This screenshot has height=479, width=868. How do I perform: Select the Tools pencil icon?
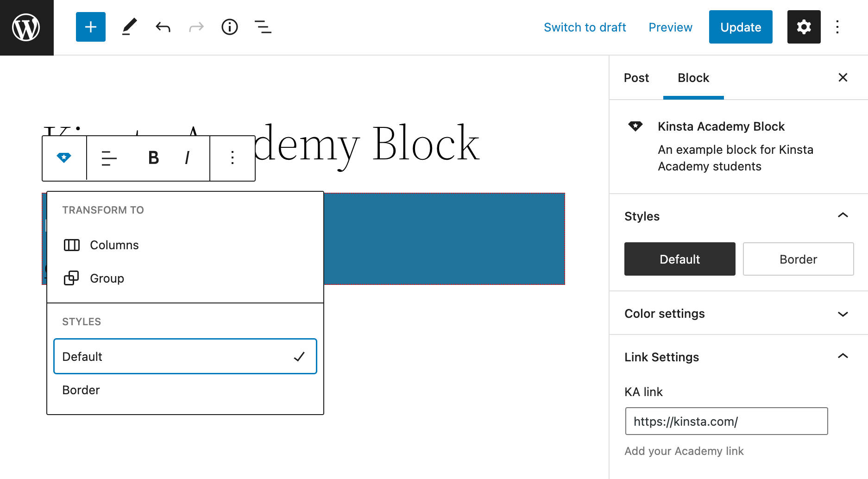tap(129, 27)
